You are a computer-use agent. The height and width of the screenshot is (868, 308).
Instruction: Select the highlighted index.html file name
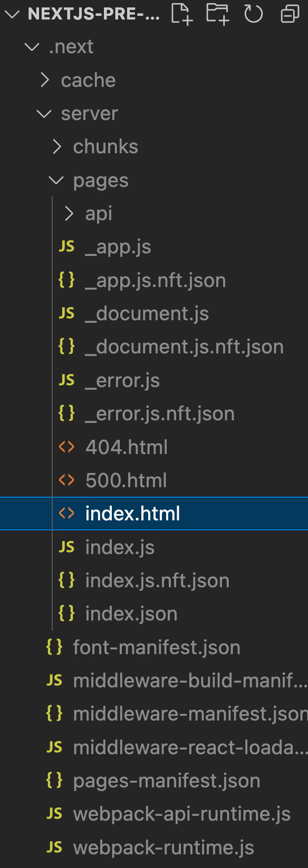(x=133, y=514)
